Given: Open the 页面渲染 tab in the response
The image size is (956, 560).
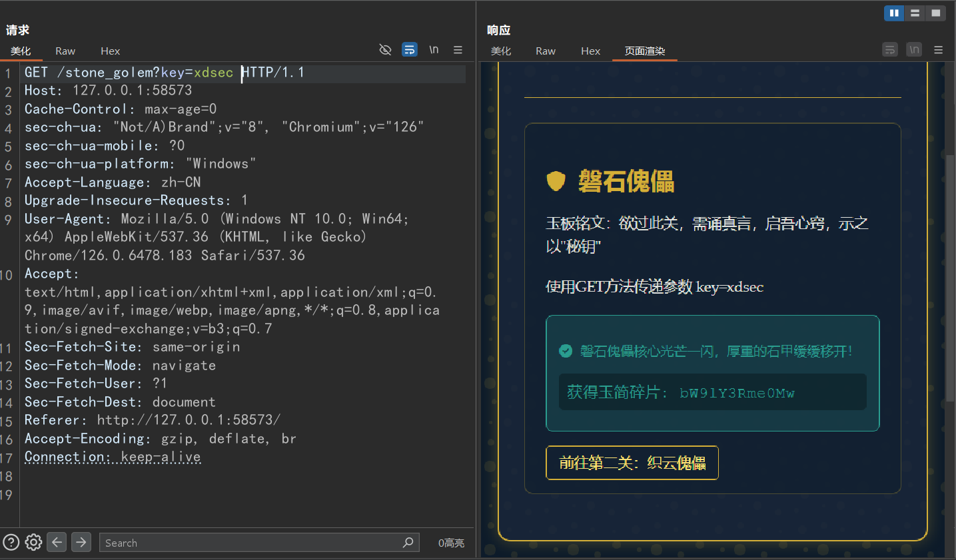Looking at the screenshot, I should point(644,51).
